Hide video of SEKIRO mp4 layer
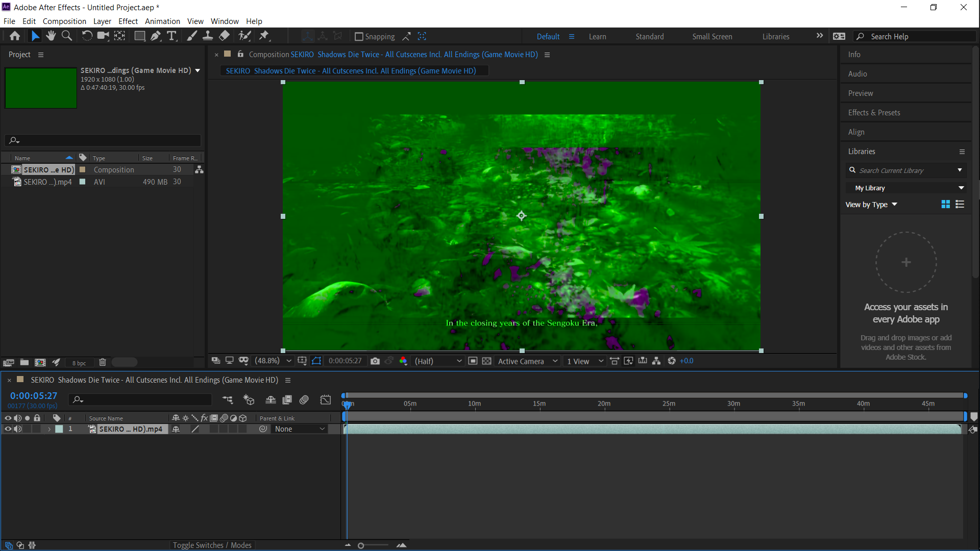Viewport: 980px width, 551px height. (8, 429)
